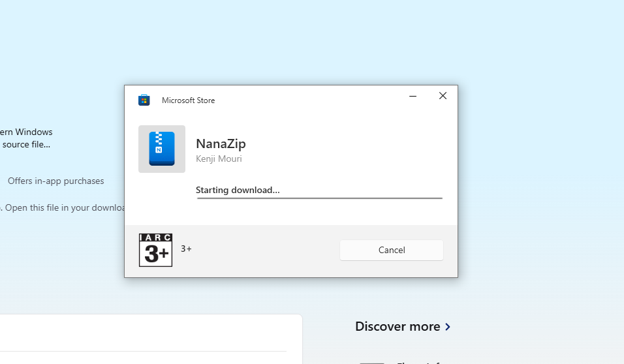Click the NanaZip app icon

(x=162, y=149)
